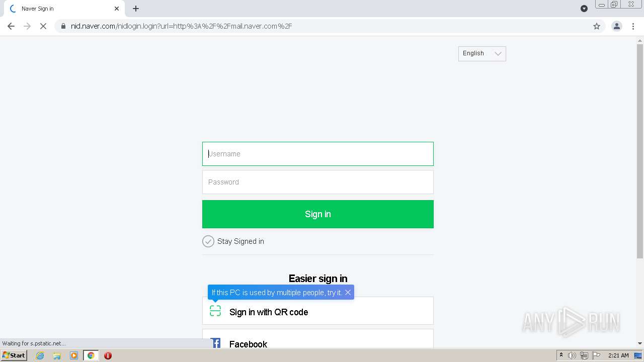Focus the Username field
Image resolution: width=644 pixels, height=362 pixels.
point(318,154)
